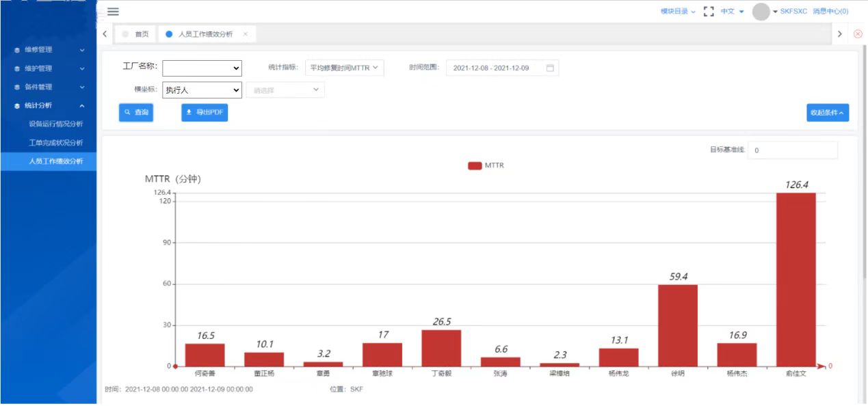This screenshot has height=406, width=868.
Task: Open calendar icon in date range field
Action: click(550, 68)
